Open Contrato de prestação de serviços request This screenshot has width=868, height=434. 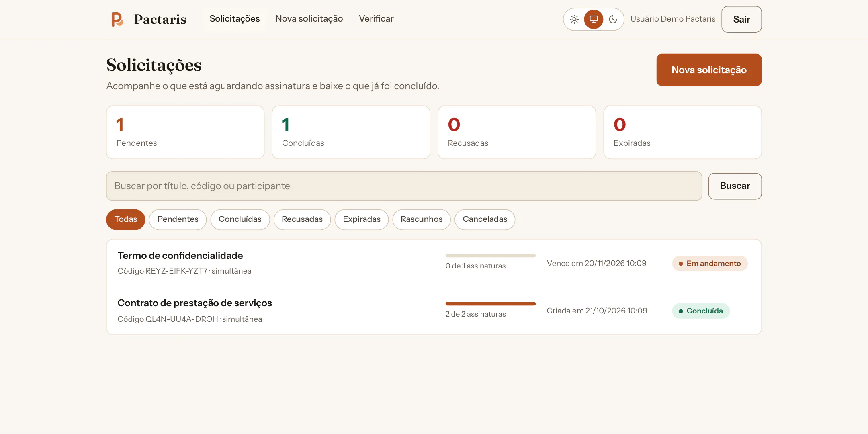[194, 303]
